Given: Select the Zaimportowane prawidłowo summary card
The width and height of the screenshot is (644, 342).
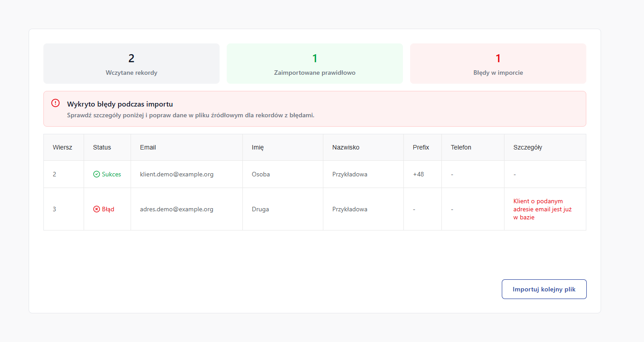Looking at the screenshot, I should click(315, 64).
